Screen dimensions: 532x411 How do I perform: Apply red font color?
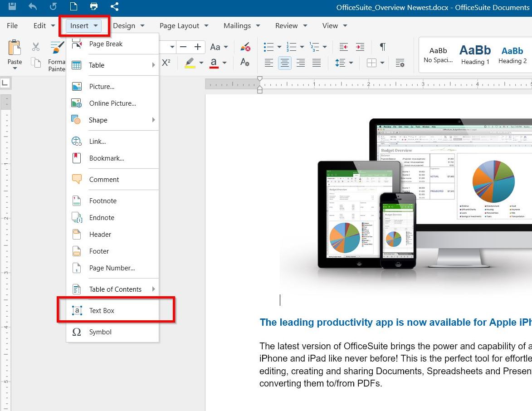(214, 63)
